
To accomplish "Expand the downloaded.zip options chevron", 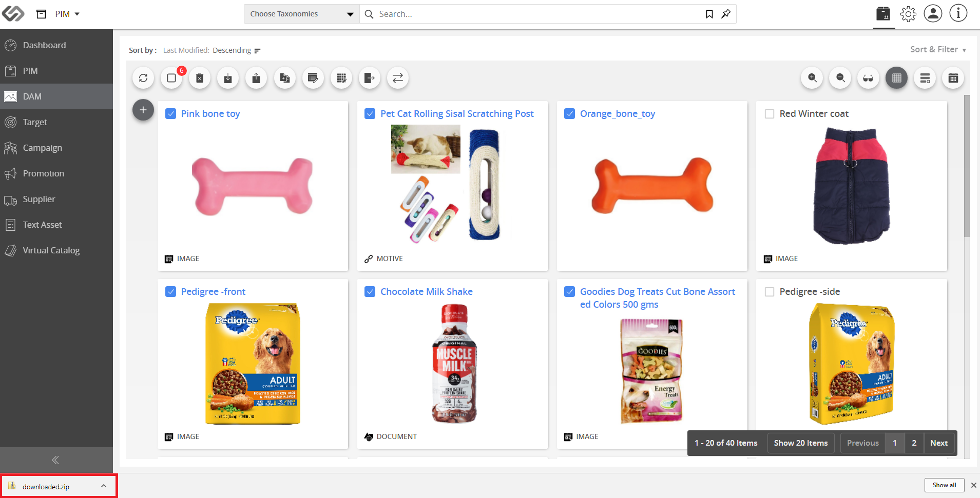I will click(x=104, y=486).
